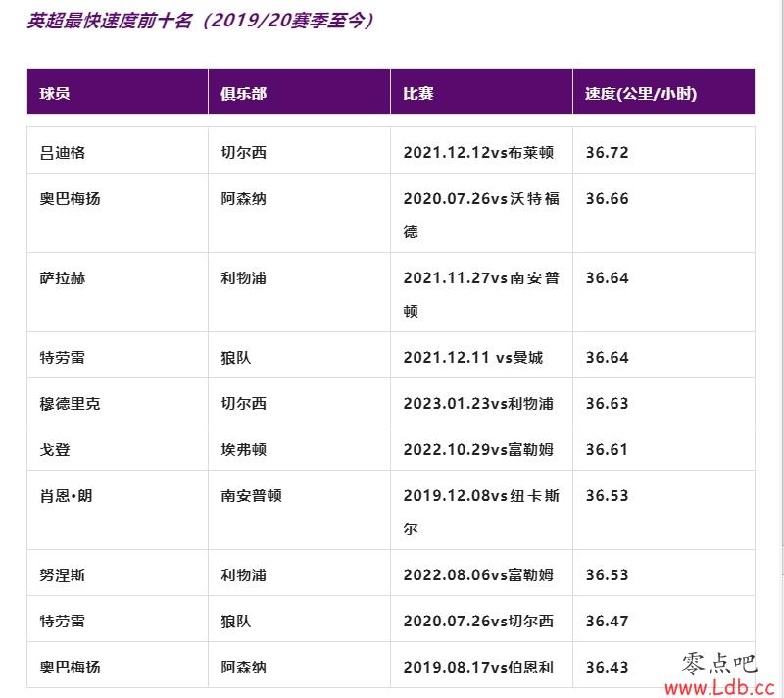Select speed value 36.43
Viewport: 784px width, 698px height.
tap(607, 667)
